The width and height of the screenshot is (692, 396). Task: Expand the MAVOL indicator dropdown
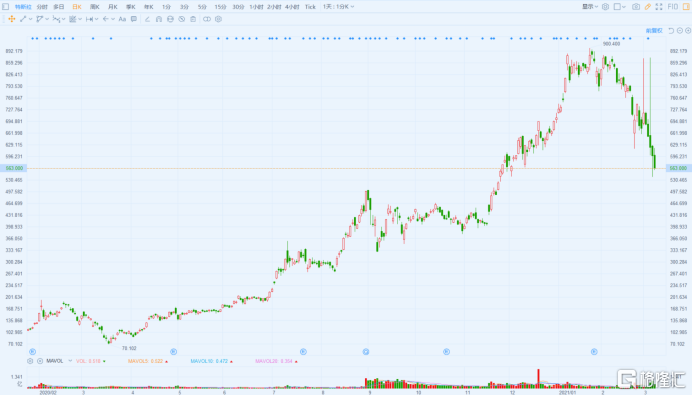[70, 361]
